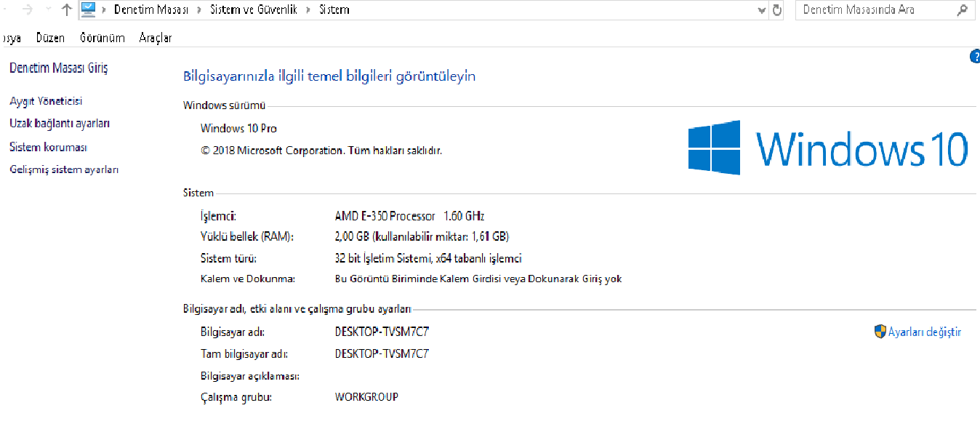This screenshot has width=980, height=432.
Task: Click the search magnifier icon
Action: (x=962, y=10)
